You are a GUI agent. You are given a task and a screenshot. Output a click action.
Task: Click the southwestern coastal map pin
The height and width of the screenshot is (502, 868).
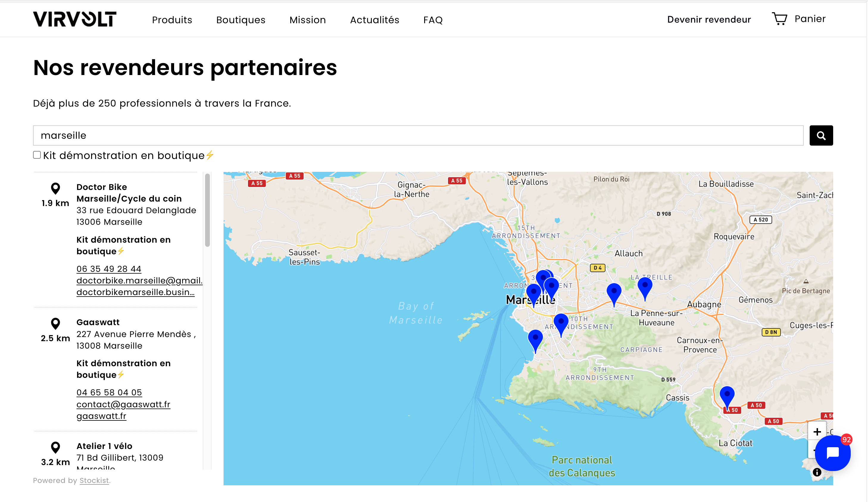(535, 342)
